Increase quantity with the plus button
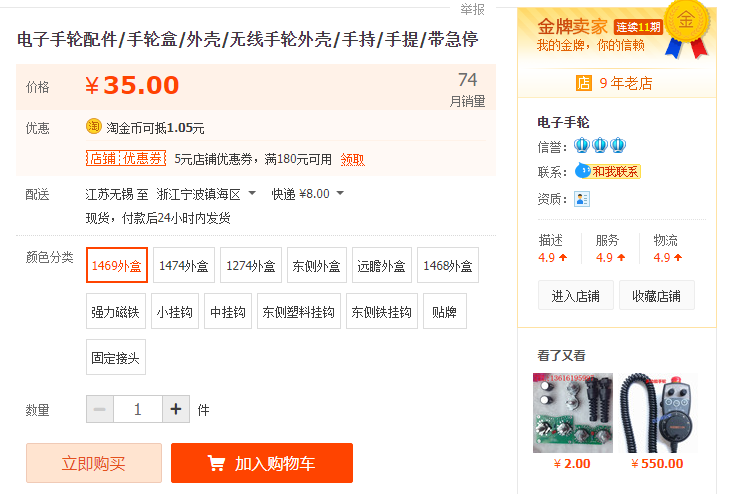Viewport: 750px width, 494px height. [x=176, y=409]
